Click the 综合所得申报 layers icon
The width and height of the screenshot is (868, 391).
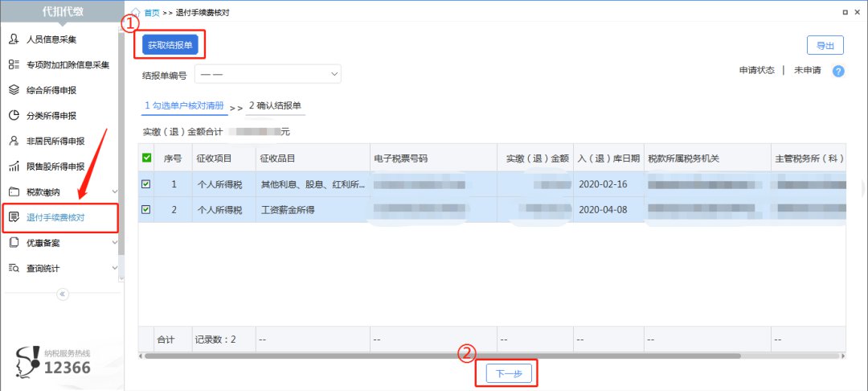14,90
